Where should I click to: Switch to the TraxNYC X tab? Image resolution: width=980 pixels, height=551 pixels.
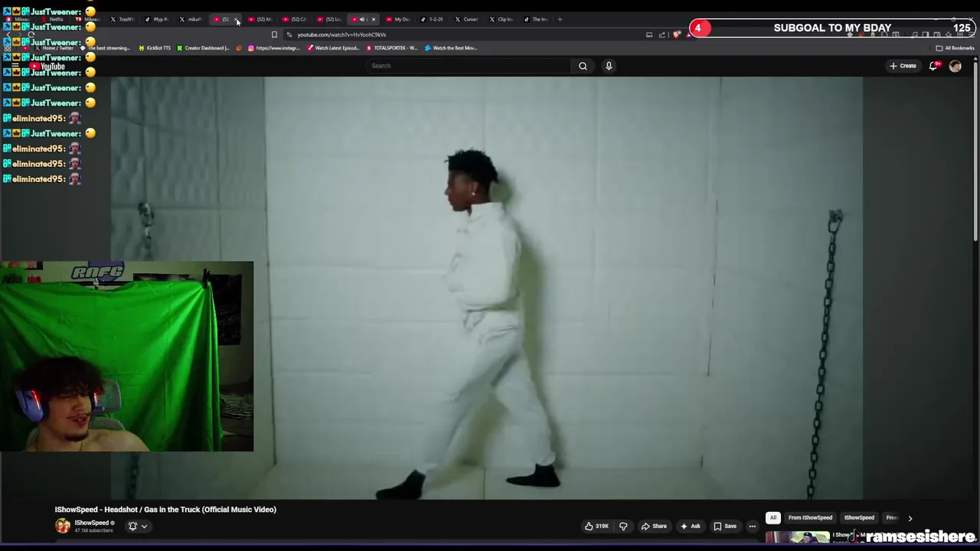click(x=122, y=19)
